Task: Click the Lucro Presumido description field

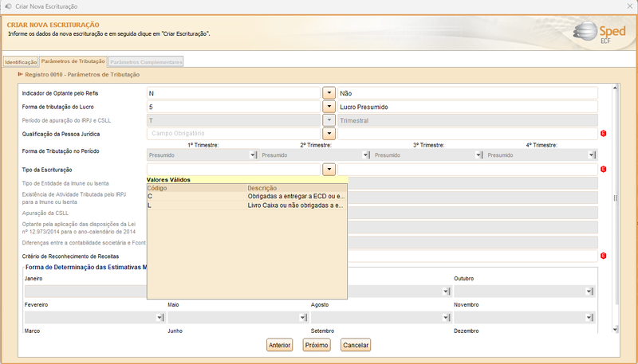Action: point(467,107)
